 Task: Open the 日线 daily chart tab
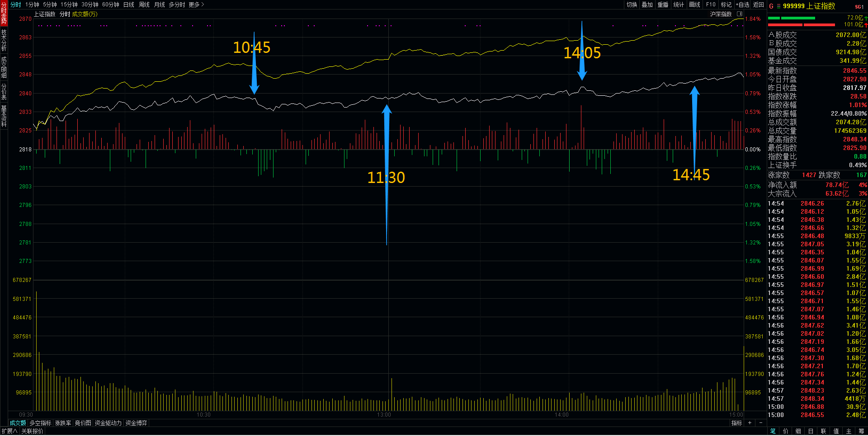[129, 5]
